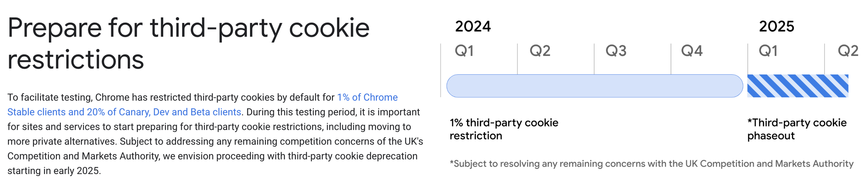
Task: Click '1% third-party cookie restriction' label
Action: [504, 129]
